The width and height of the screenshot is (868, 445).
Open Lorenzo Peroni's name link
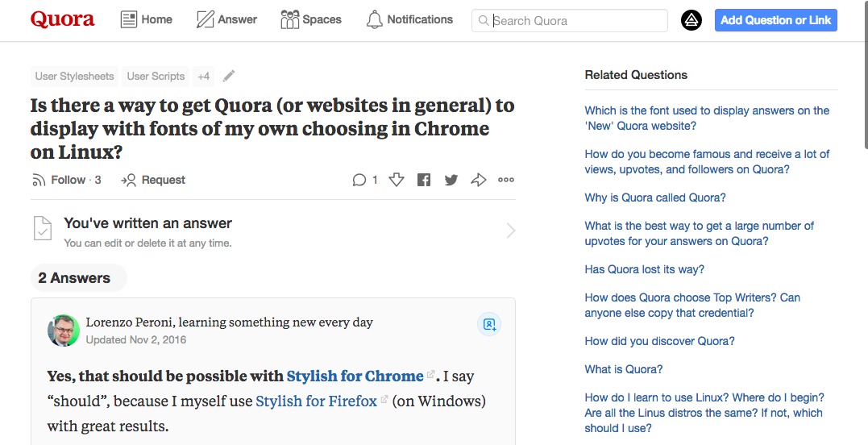[x=129, y=322]
